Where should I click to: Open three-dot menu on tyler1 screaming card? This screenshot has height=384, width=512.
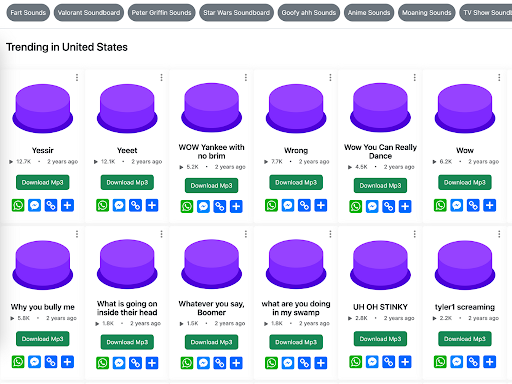(499, 234)
